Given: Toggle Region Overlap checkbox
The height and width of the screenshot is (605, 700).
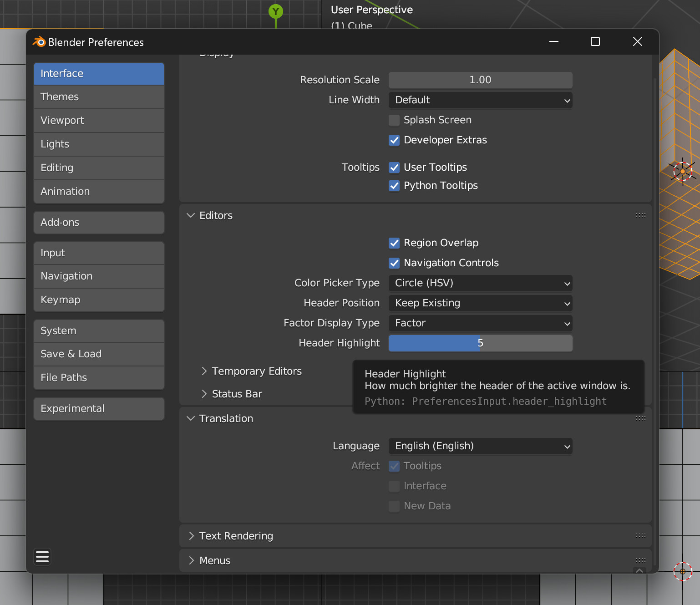Looking at the screenshot, I should (394, 243).
